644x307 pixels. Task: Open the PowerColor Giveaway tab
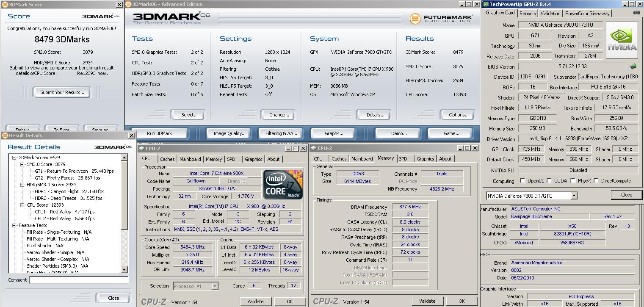pyautogui.click(x=587, y=14)
